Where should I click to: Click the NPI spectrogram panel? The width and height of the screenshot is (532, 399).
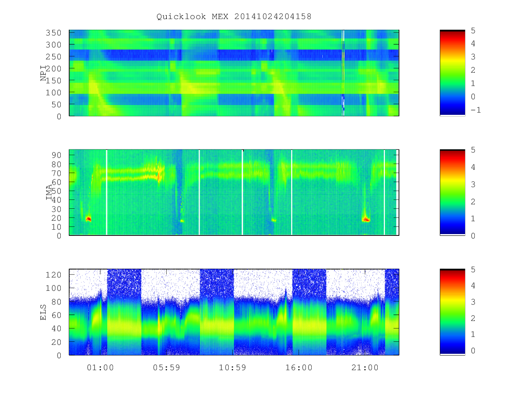click(x=234, y=73)
